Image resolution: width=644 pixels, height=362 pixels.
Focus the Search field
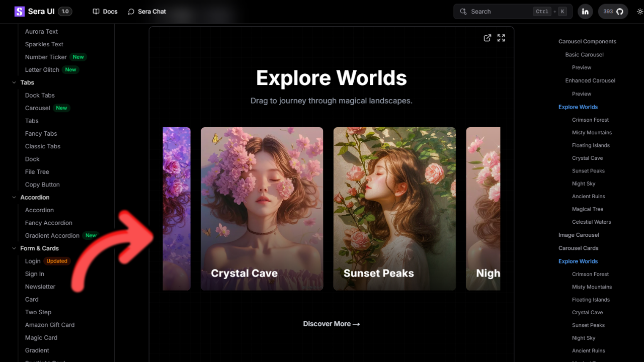click(513, 12)
